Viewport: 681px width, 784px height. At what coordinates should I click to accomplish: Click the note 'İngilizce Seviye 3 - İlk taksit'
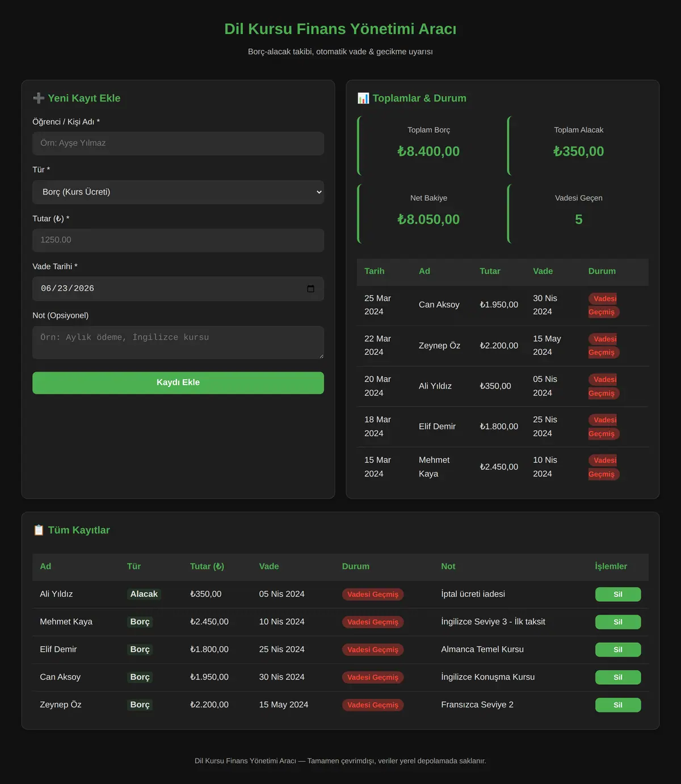[493, 622]
